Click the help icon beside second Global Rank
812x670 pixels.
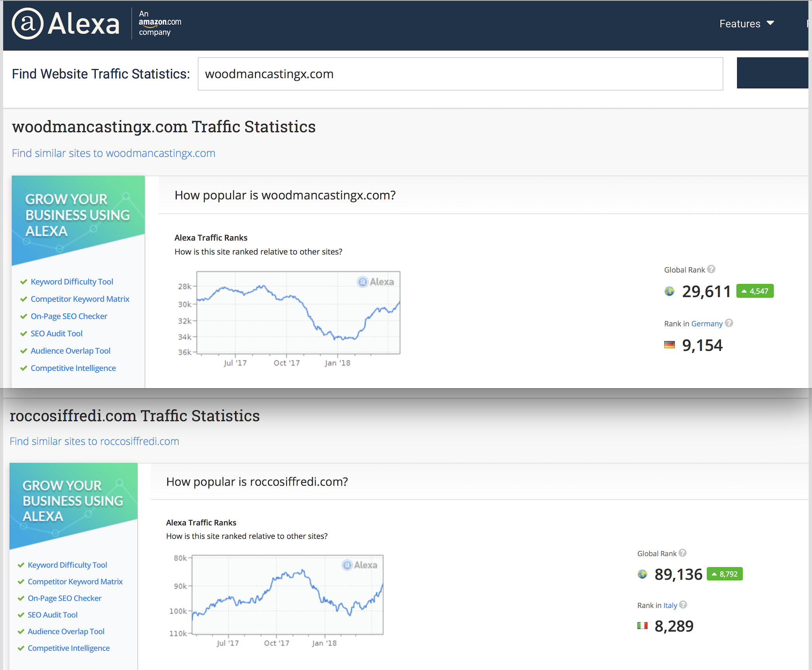point(683,553)
